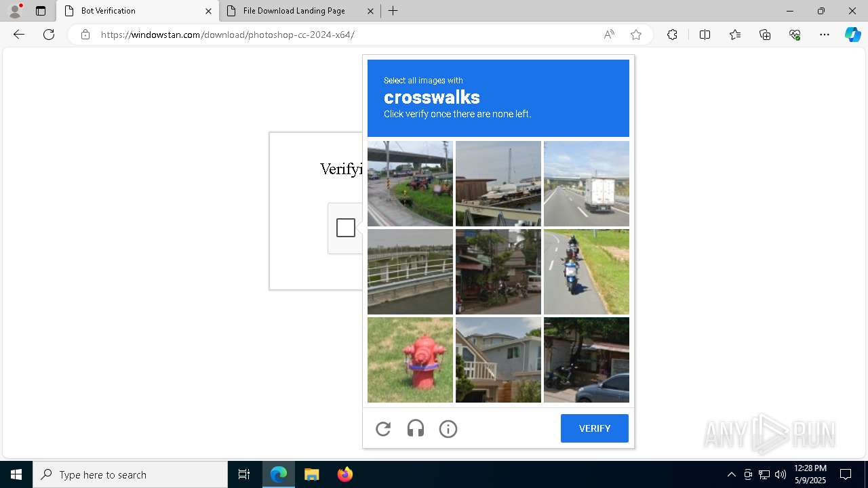This screenshot has height=488, width=868.
Task: View site information lock icon
Action: 85,35
